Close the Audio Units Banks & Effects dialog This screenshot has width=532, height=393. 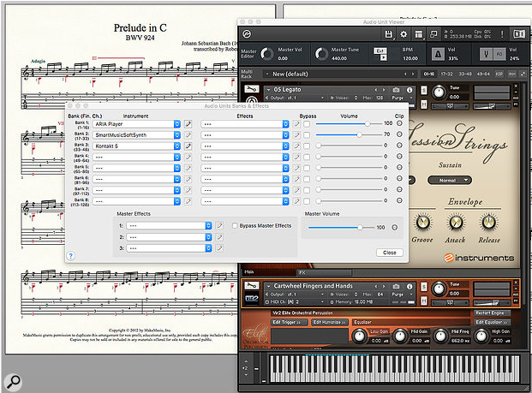390,253
